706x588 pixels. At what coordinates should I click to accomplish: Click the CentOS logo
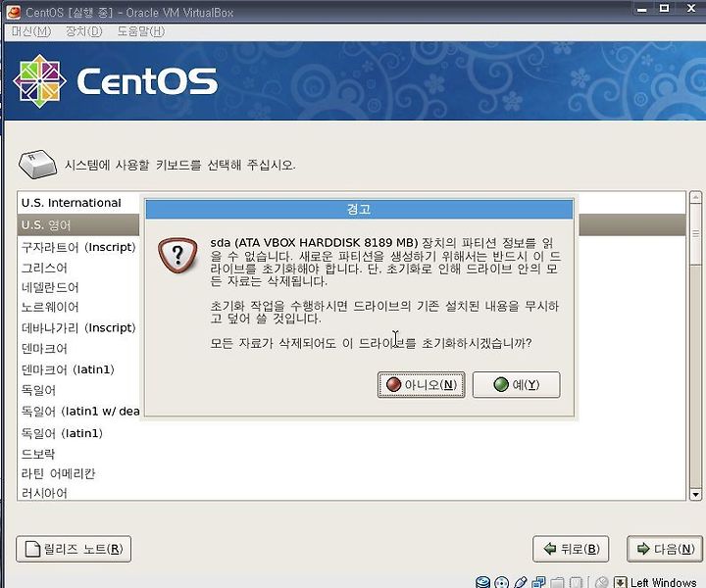coord(116,81)
